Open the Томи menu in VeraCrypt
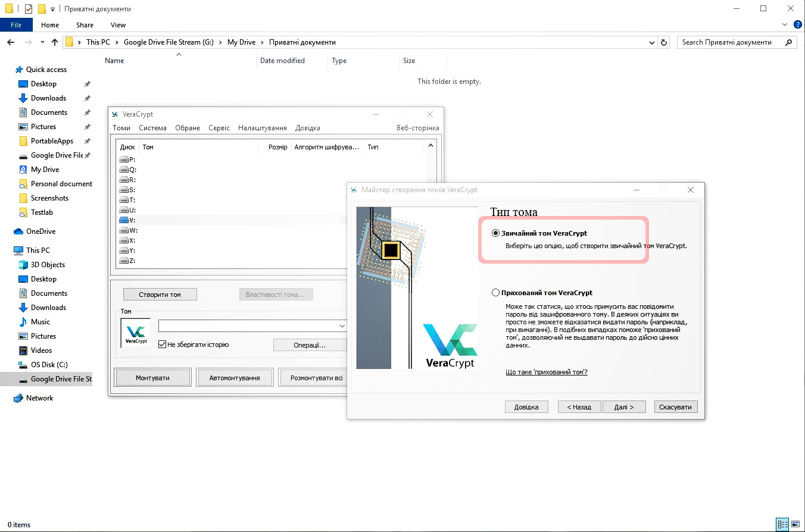The image size is (805, 532). tap(121, 128)
